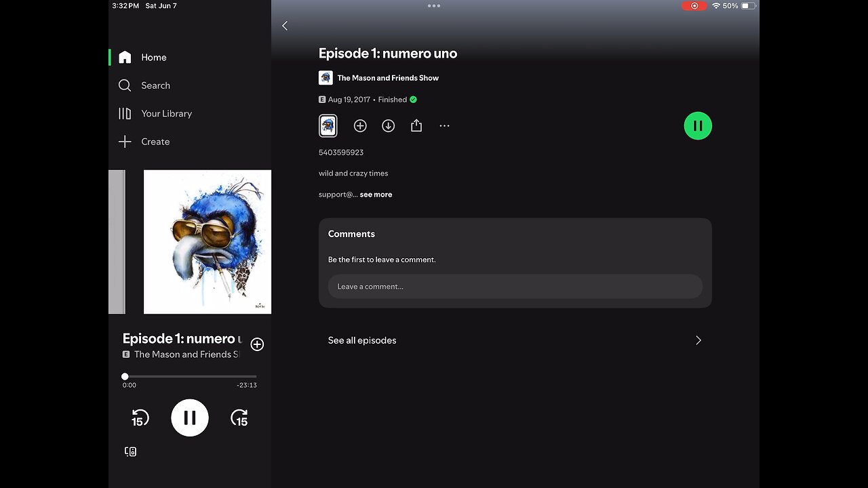Image resolution: width=868 pixels, height=488 pixels.
Task: Click the small show artwork beside show name
Action: pyautogui.click(x=325, y=77)
